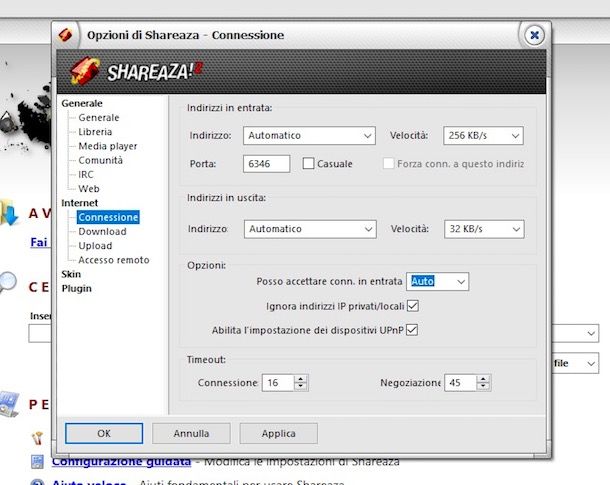The image size is (610, 485).
Task: Decrease Connessione timeout with down arrow
Action: [300, 387]
